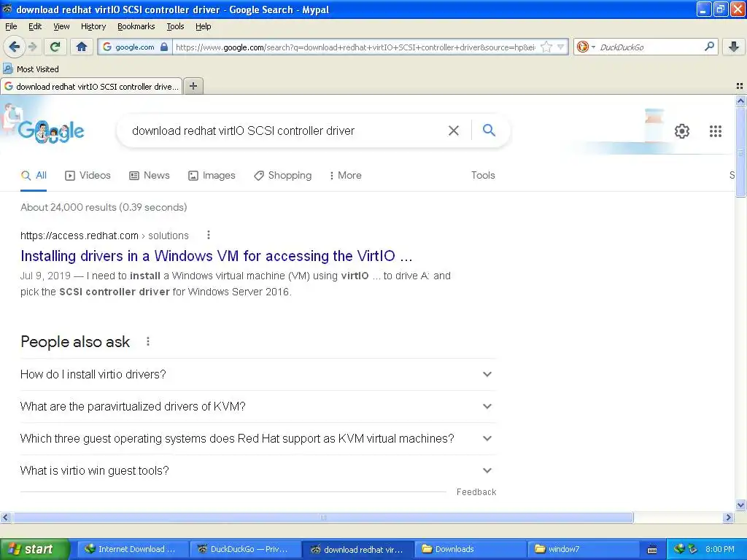Switch to DuckDuckGo taskbar window

[x=245, y=549]
